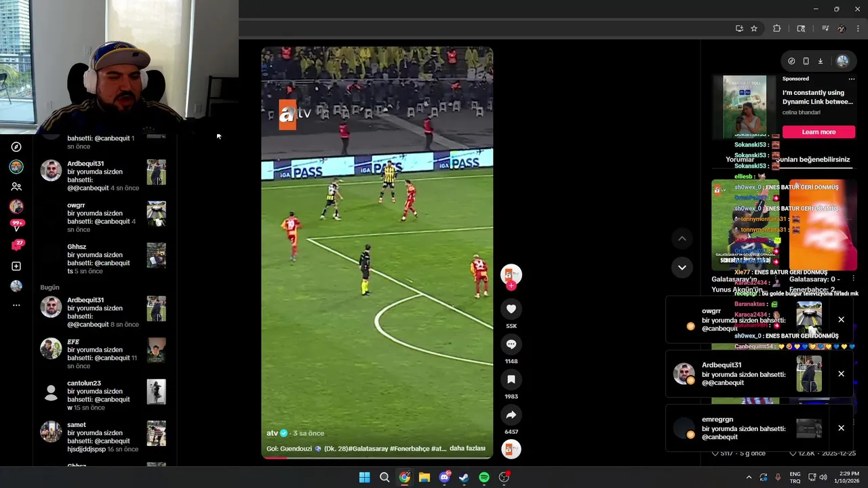Open comments via the speech bubble icon
This screenshot has height=488, width=868.
pos(511,344)
